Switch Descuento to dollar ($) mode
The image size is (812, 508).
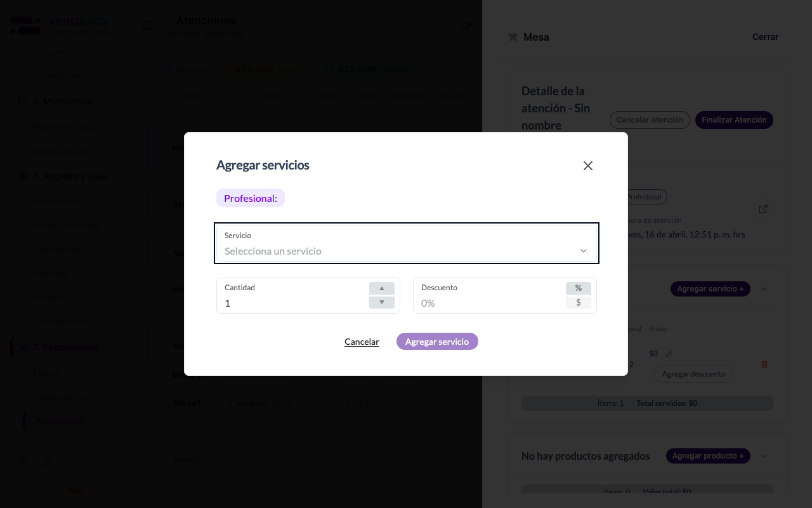578,302
